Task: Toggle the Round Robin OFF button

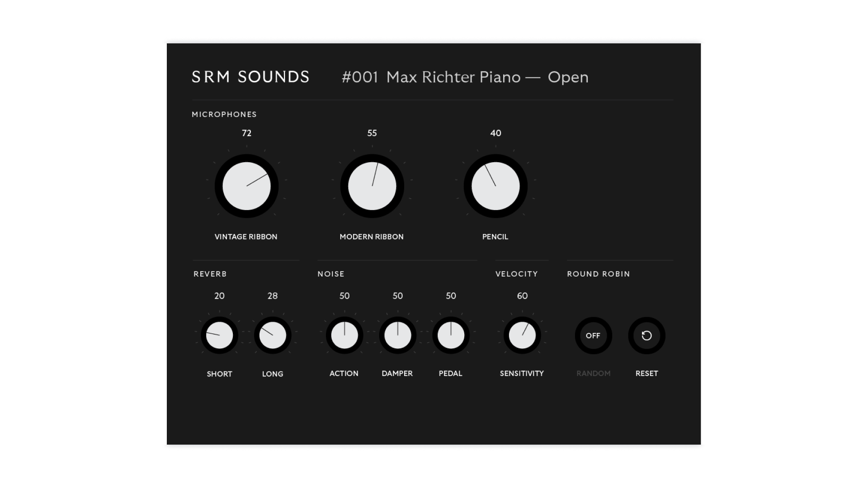Action: pos(593,335)
